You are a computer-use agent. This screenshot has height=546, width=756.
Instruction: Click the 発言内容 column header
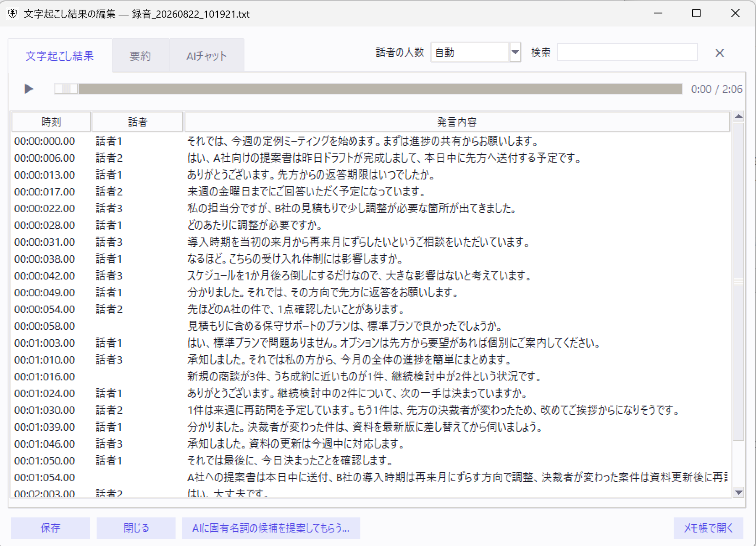pos(457,122)
